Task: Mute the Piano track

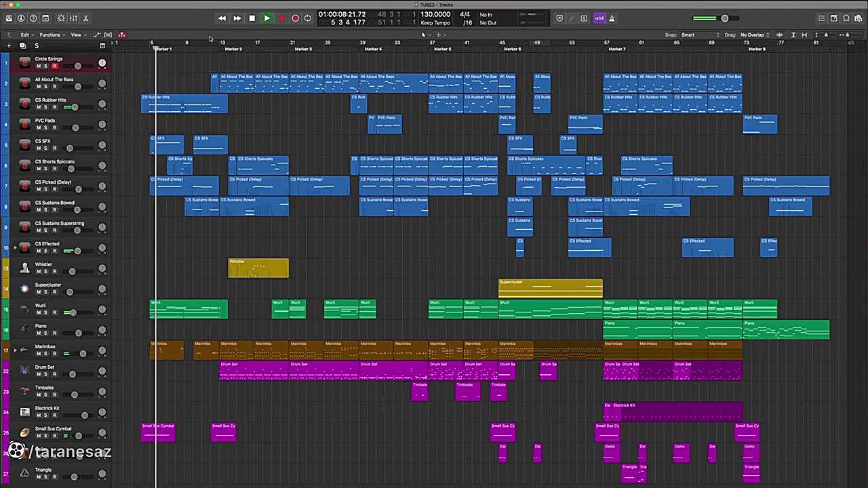Action: click(x=38, y=333)
